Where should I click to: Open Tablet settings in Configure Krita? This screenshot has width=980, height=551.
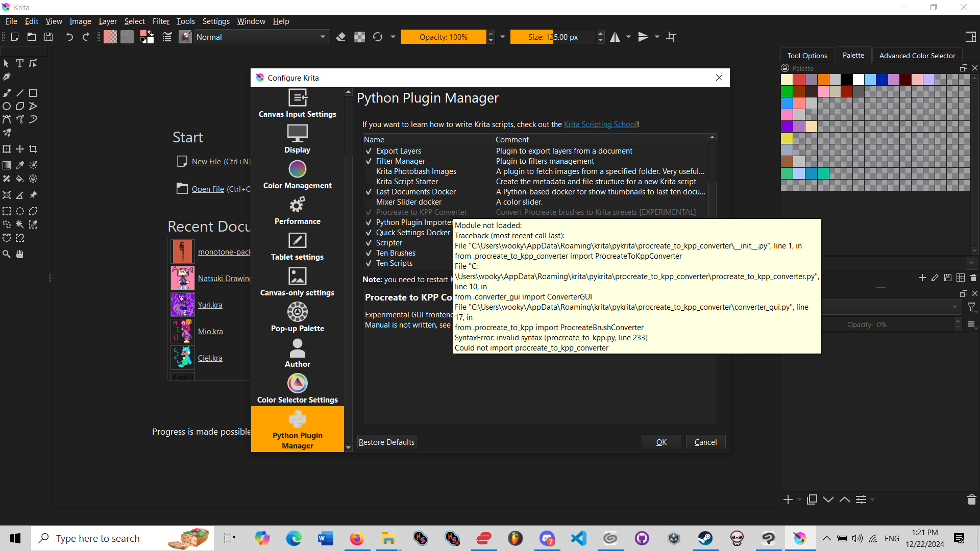[298, 246]
